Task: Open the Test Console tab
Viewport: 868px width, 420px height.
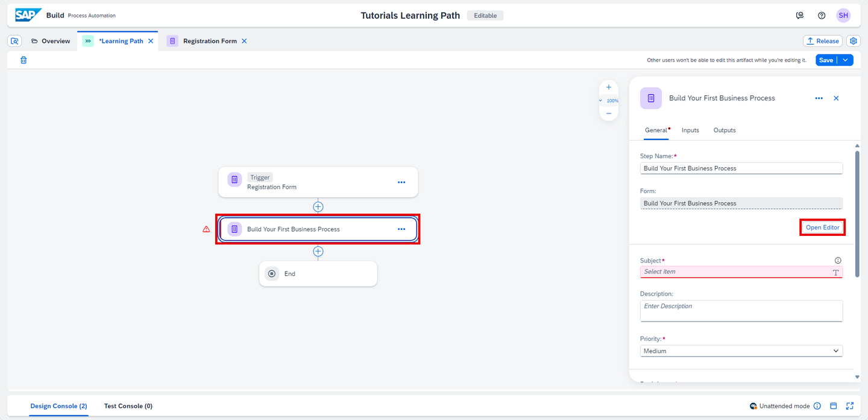Action: 128,406
